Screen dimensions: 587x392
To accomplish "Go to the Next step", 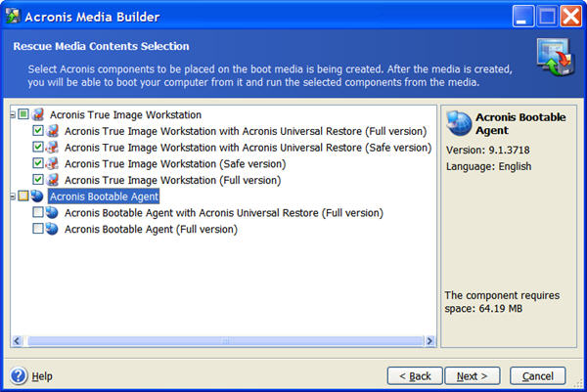I will 473,375.
